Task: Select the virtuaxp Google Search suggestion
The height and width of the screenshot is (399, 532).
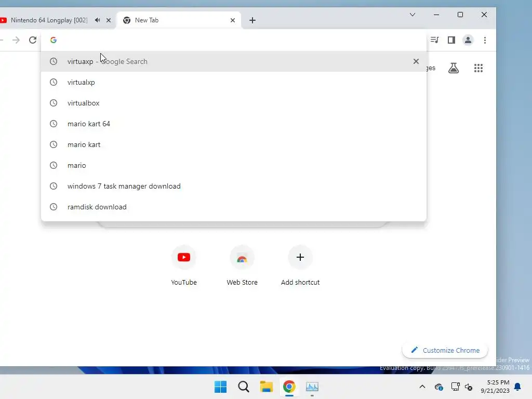Action: 233,61
